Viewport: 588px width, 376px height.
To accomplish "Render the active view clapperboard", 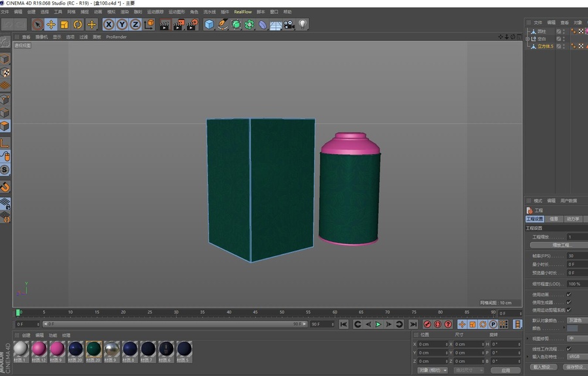I will [165, 25].
